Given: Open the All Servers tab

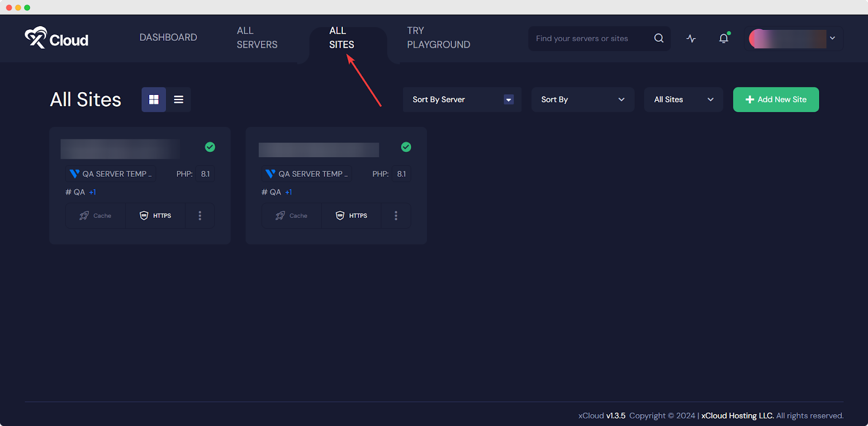Looking at the screenshot, I should (x=257, y=38).
